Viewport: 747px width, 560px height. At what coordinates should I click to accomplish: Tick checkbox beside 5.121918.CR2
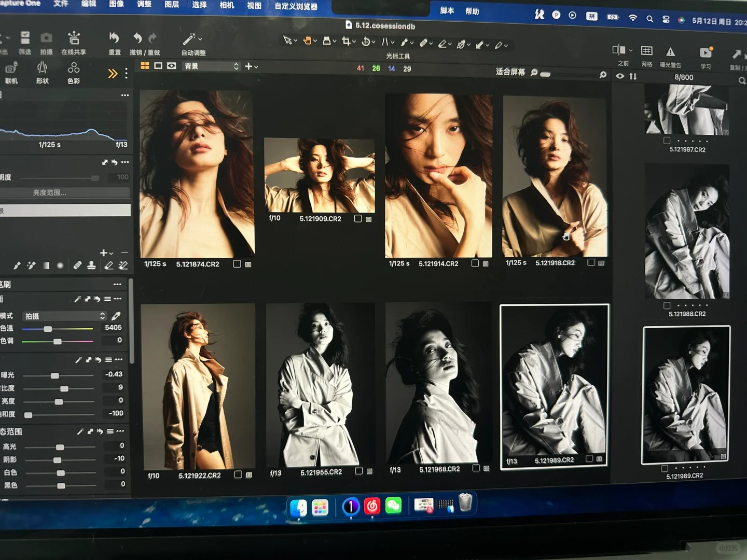point(591,262)
